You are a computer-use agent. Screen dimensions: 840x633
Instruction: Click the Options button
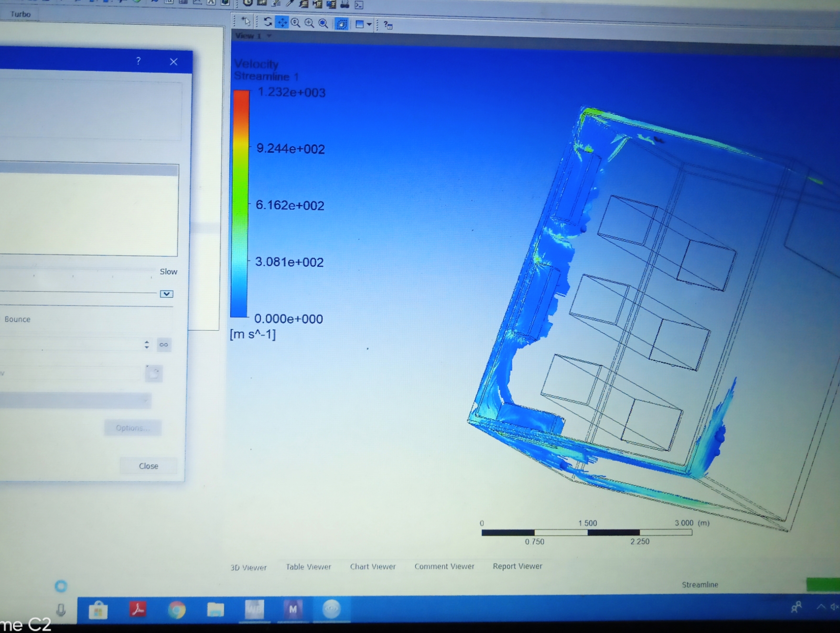tap(132, 428)
